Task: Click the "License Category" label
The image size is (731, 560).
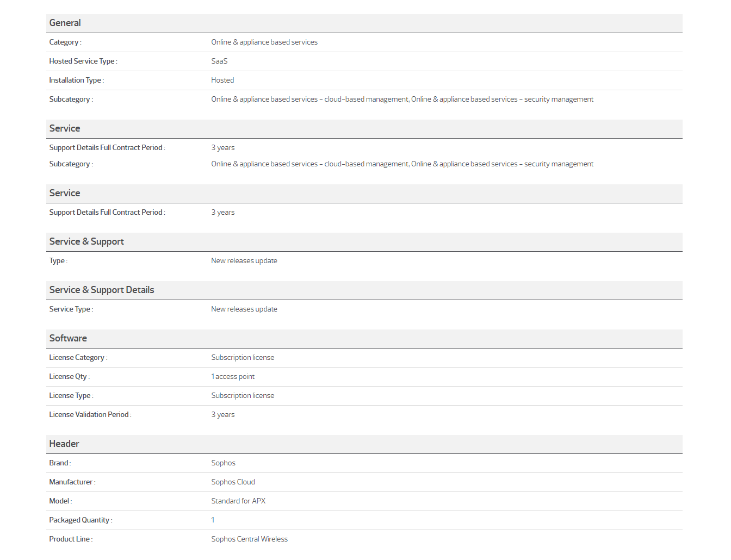Action: coord(77,358)
